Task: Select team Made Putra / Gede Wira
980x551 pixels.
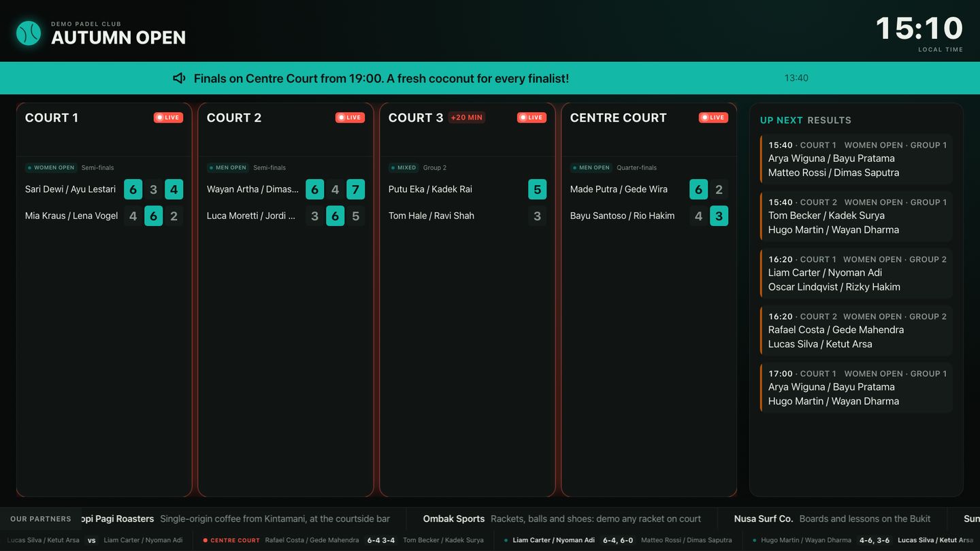Action: pyautogui.click(x=619, y=189)
